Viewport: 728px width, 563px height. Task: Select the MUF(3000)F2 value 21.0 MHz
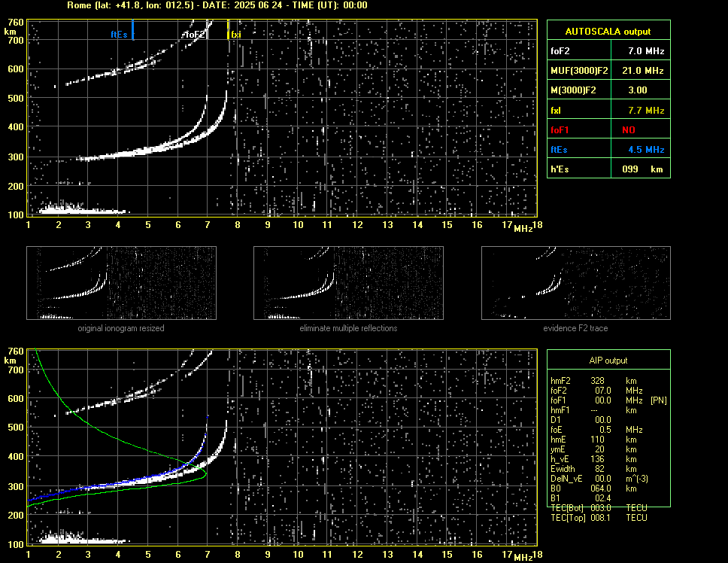643,71
